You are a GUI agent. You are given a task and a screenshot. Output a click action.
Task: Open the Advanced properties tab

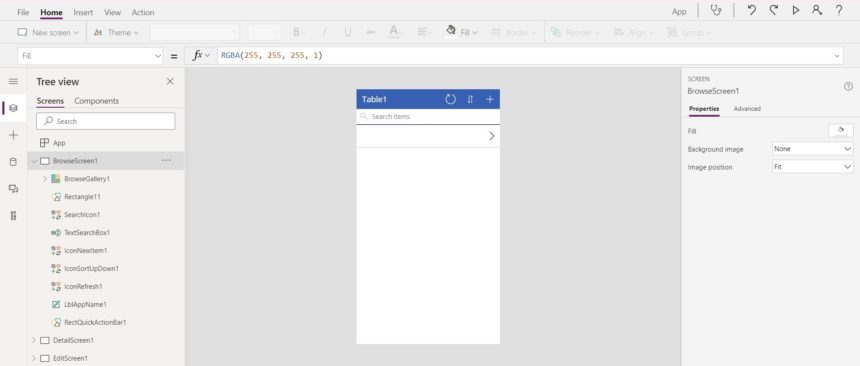pos(747,109)
